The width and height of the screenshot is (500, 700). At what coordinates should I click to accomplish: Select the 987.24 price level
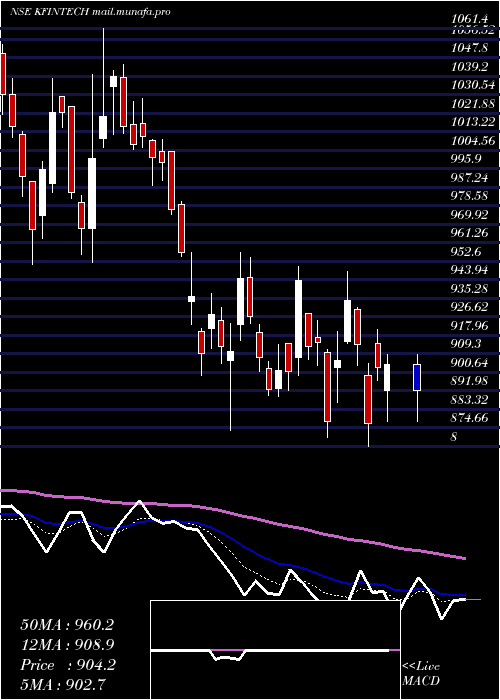tap(470, 178)
